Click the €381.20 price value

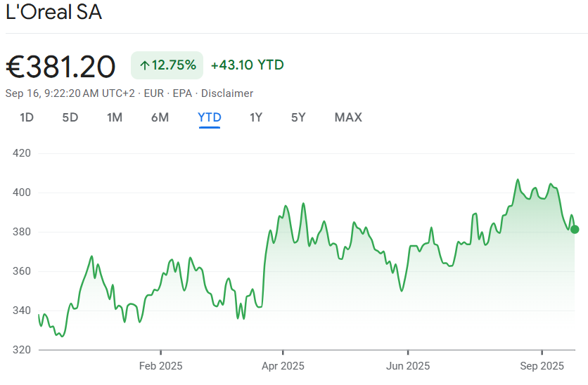click(x=60, y=67)
